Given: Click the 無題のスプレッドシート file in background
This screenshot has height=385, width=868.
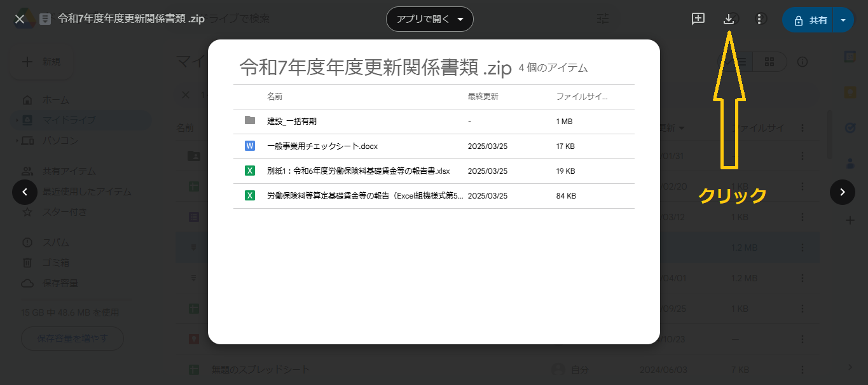Looking at the screenshot, I should [x=261, y=370].
